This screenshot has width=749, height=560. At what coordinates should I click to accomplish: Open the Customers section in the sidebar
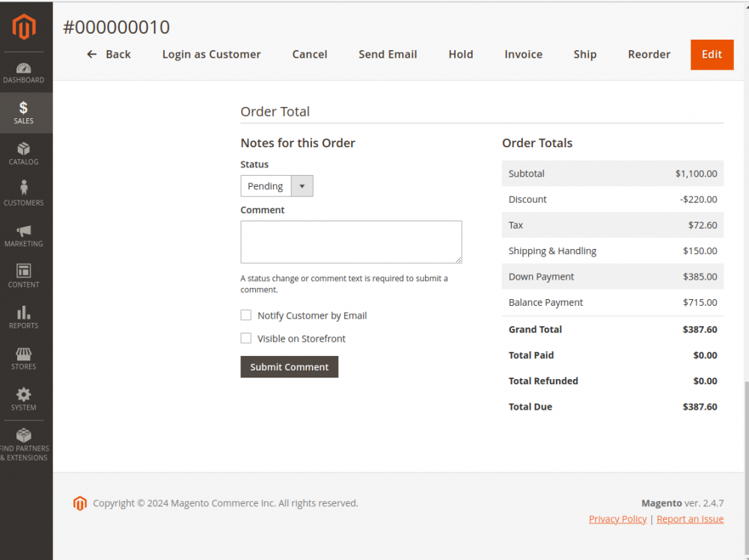pyautogui.click(x=23, y=192)
